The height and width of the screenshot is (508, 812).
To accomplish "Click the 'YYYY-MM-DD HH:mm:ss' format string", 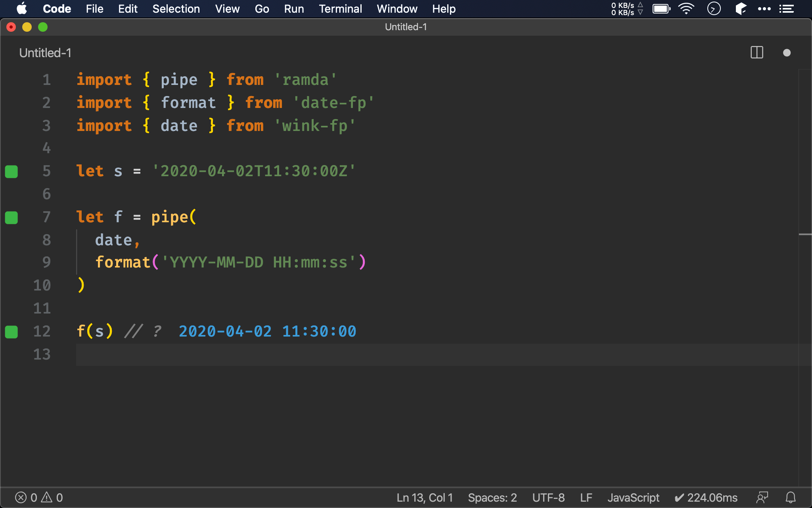I will click(x=259, y=262).
